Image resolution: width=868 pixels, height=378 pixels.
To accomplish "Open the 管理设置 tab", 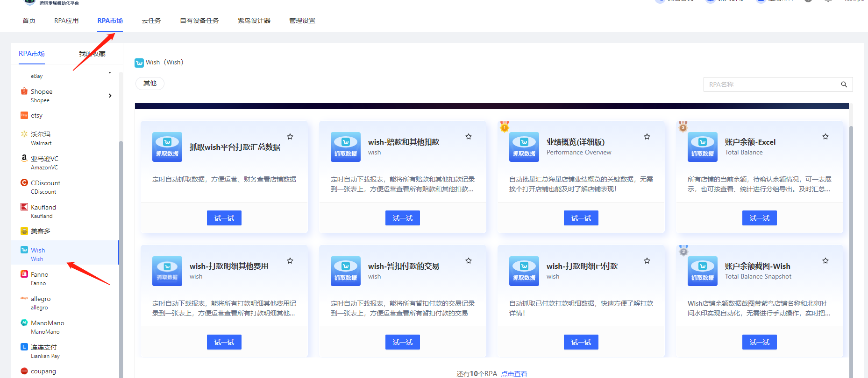I will pyautogui.click(x=302, y=21).
